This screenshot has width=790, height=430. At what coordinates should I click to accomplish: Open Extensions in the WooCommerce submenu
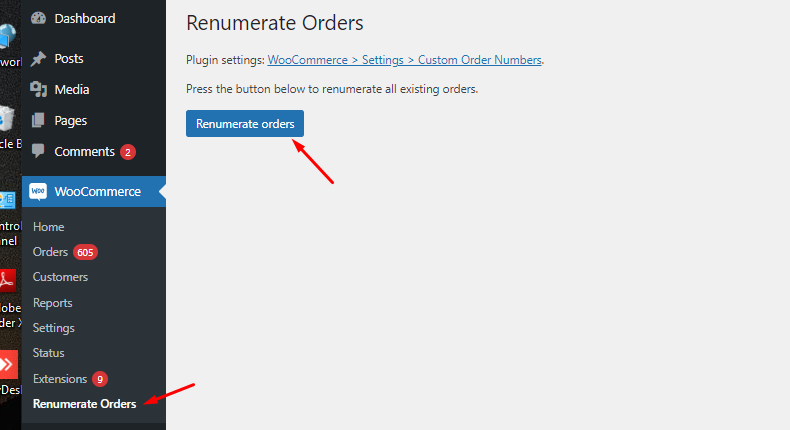(60, 379)
